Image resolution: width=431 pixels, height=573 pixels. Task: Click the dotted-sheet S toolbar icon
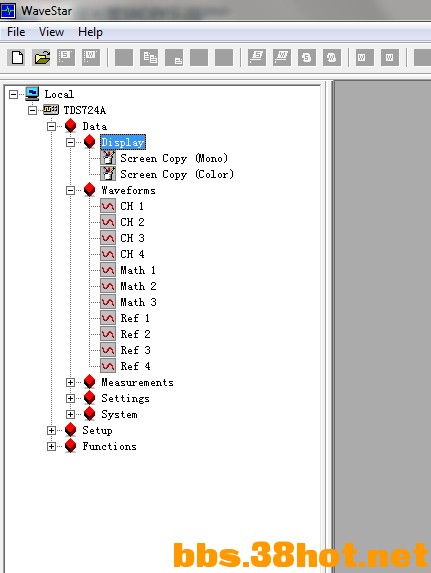(66, 58)
